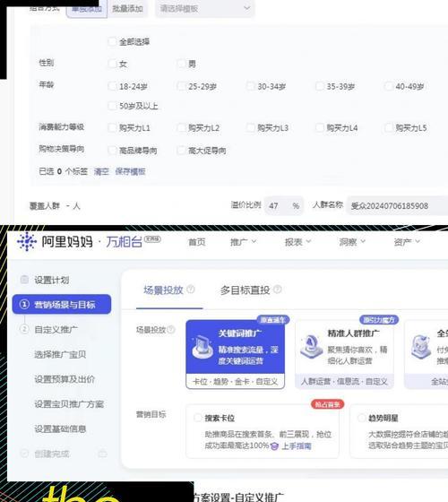
Task: Click the 保存模板 link
Action: pos(130,171)
